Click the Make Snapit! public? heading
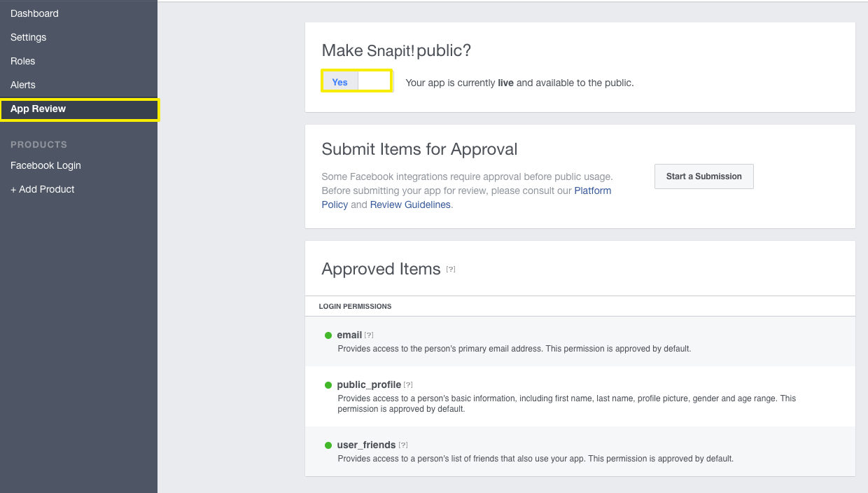 [x=396, y=50]
